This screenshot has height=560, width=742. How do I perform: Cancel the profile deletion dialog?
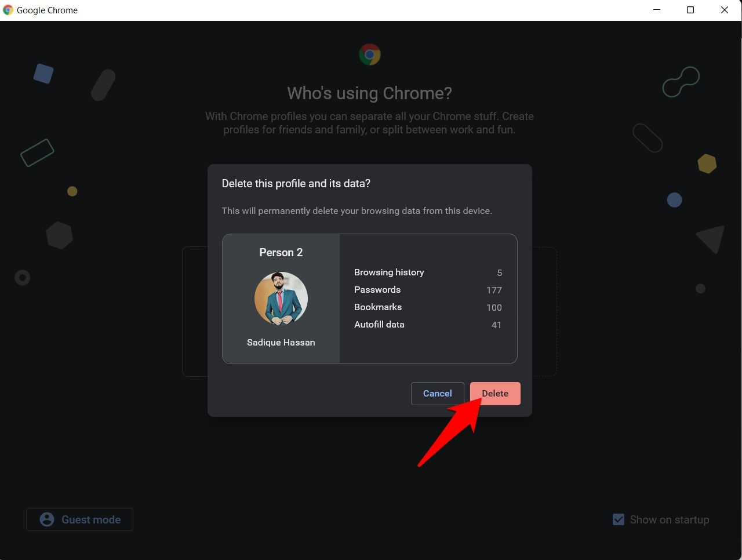(437, 394)
